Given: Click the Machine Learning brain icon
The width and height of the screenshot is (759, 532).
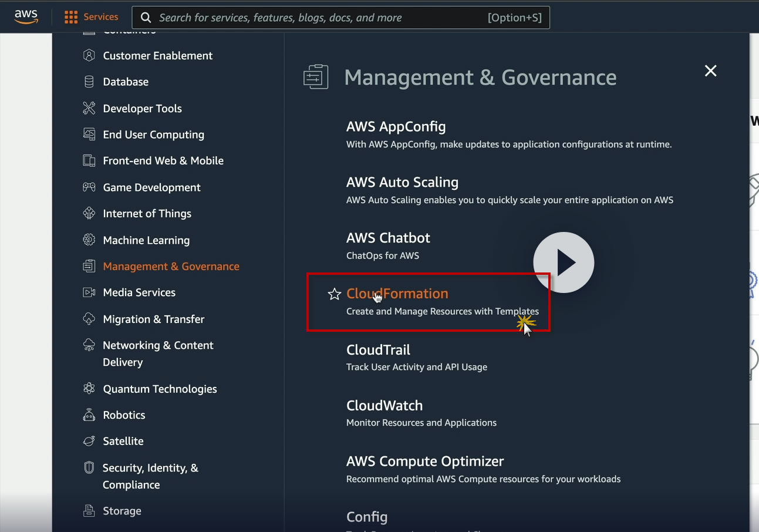Looking at the screenshot, I should (89, 240).
